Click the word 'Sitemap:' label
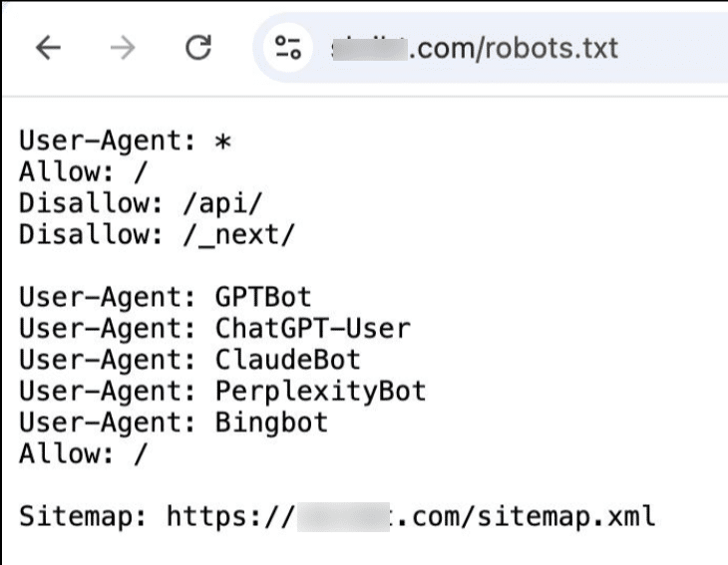This screenshot has width=728, height=565. click(83, 516)
